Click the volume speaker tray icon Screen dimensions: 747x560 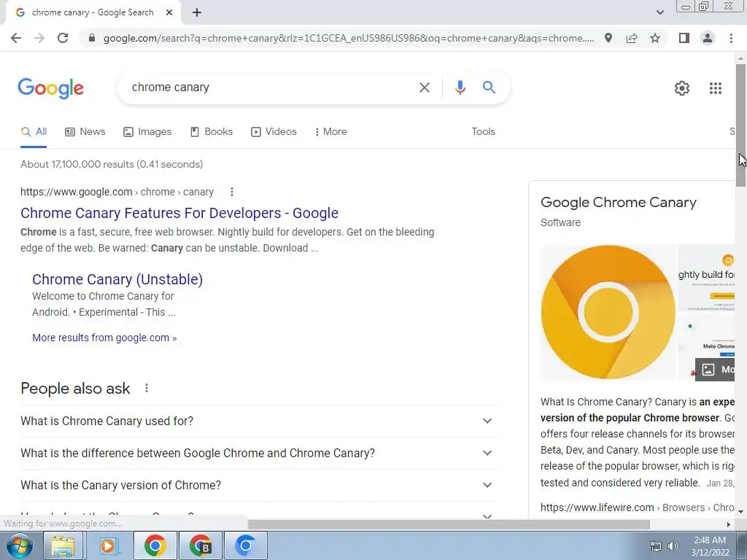[673, 546]
